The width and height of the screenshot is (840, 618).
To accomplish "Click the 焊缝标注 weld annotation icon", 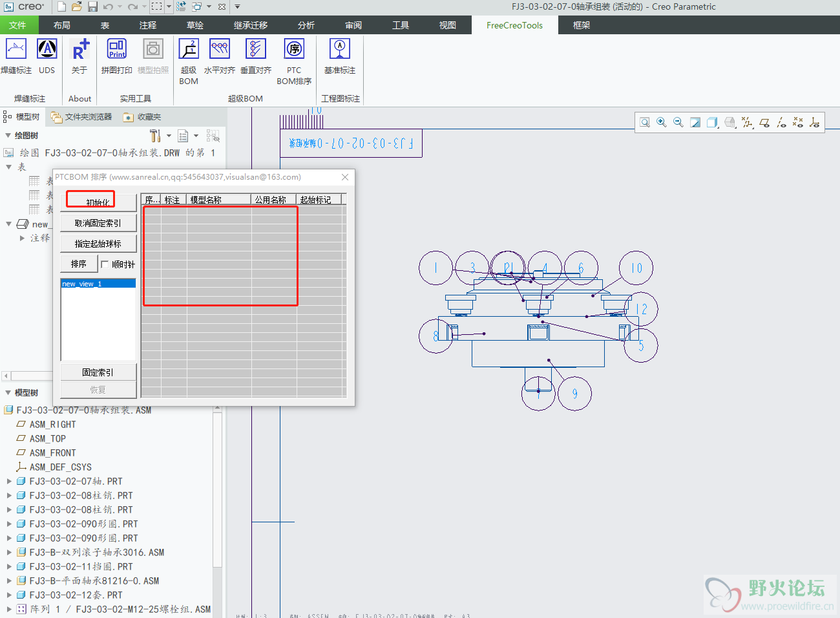I will point(16,49).
